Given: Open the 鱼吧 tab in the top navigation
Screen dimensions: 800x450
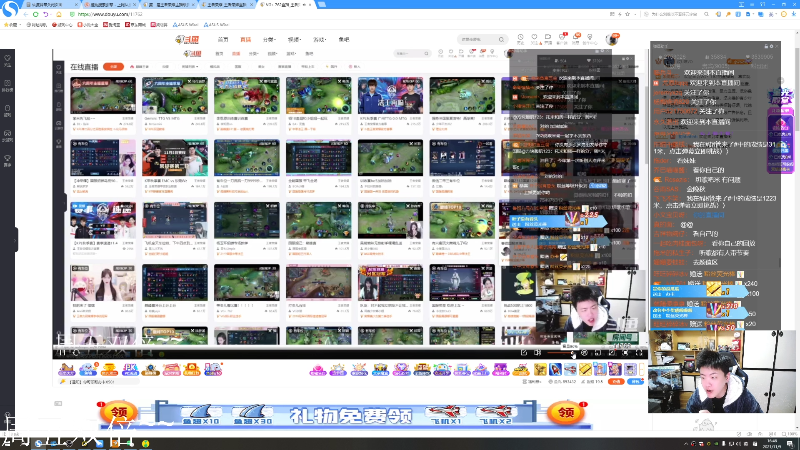Looking at the screenshot, I should click(344, 39).
